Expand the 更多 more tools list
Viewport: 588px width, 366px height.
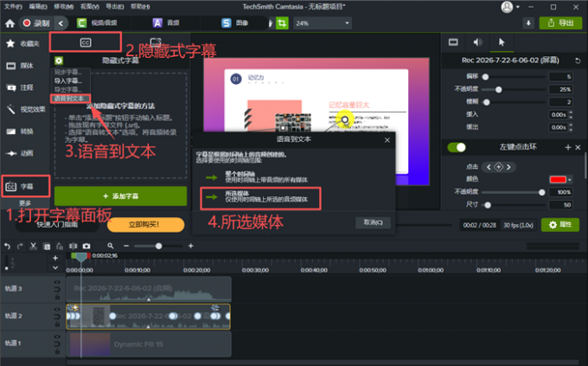point(25,203)
